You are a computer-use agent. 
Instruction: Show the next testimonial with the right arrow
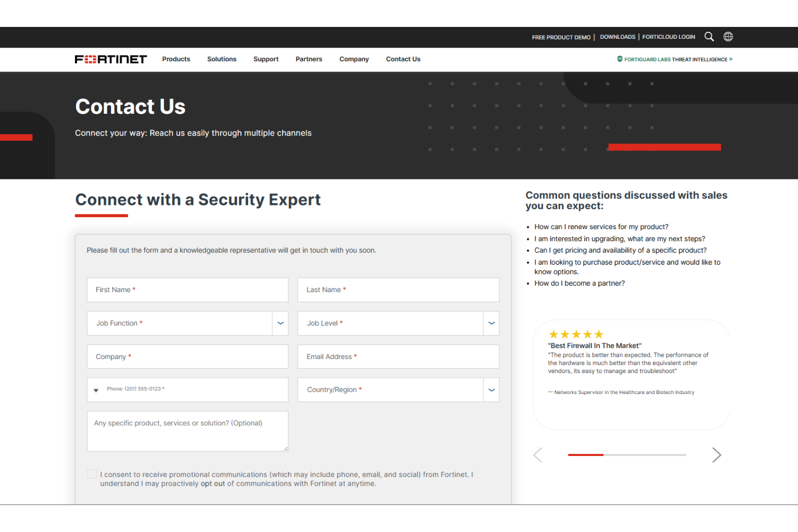pos(717,455)
